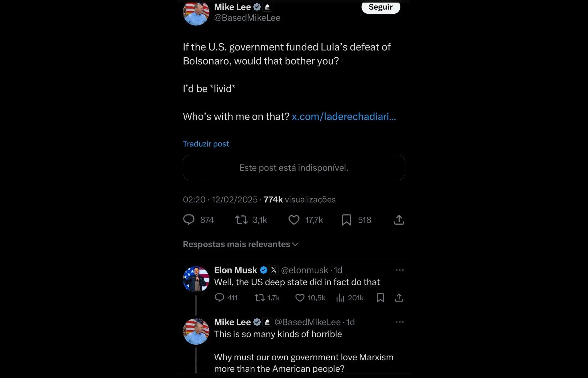This screenshot has height=378, width=588.
Task: Expand Respostas mais relevantes sorting dropdown
Action: (241, 244)
